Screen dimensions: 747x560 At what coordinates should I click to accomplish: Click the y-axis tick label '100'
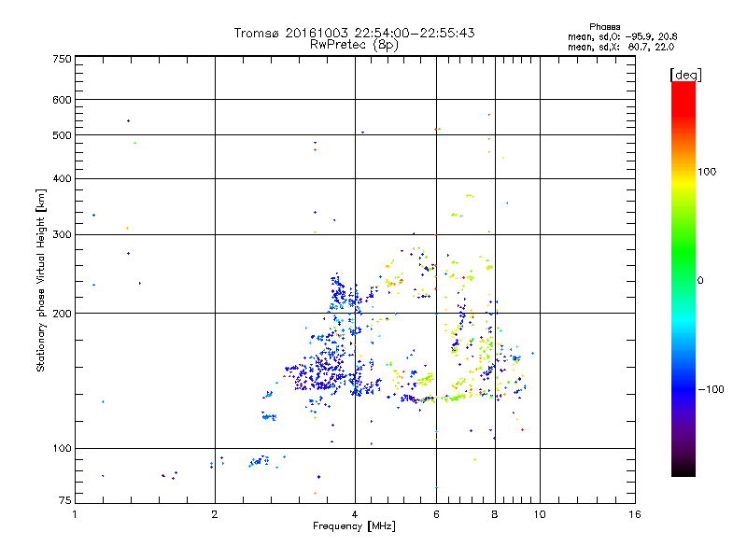pyautogui.click(x=62, y=449)
